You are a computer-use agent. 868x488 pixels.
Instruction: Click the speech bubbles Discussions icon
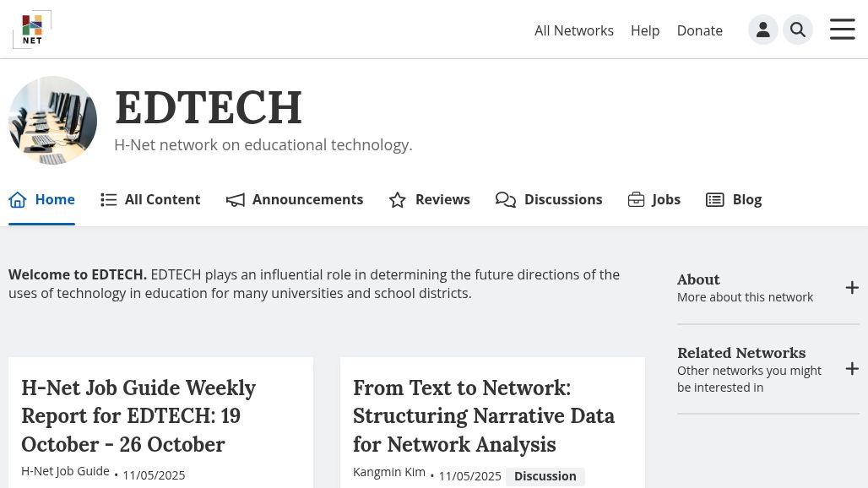coord(506,200)
